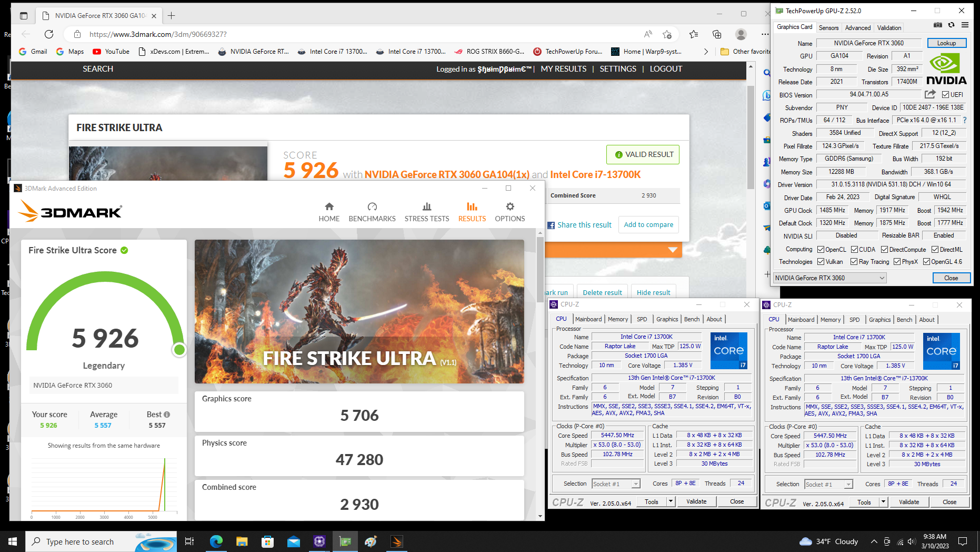Add this page to favorites star icon
Screen dimensions: 980x552
tap(667, 34)
